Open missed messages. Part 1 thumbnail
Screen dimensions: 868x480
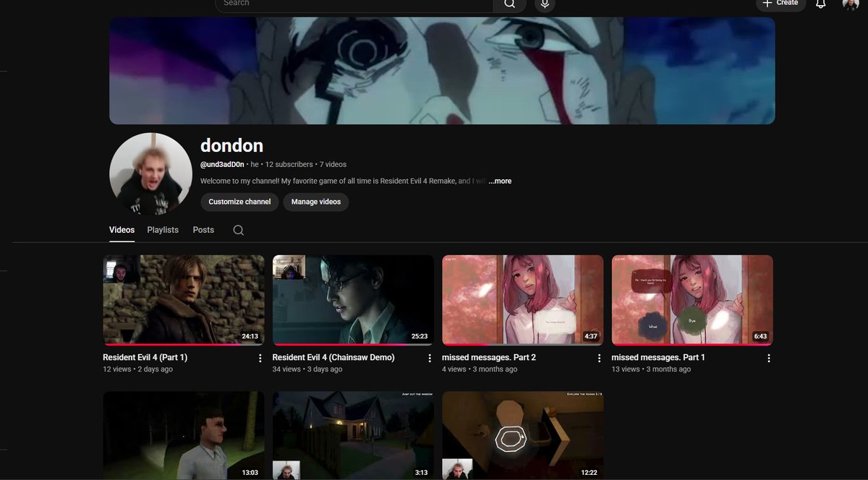pyautogui.click(x=692, y=300)
